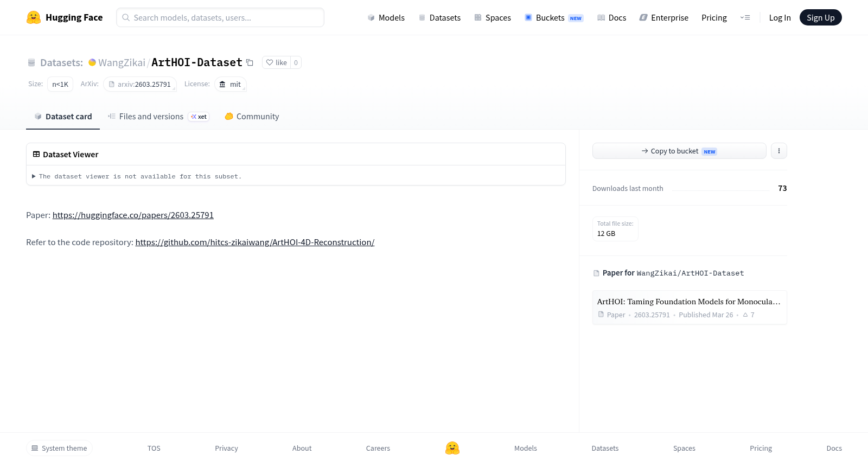The width and height of the screenshot is (868, 467).
Task: Click the Hugging Face emoji in footer
Action: click(x=452, y=448)
